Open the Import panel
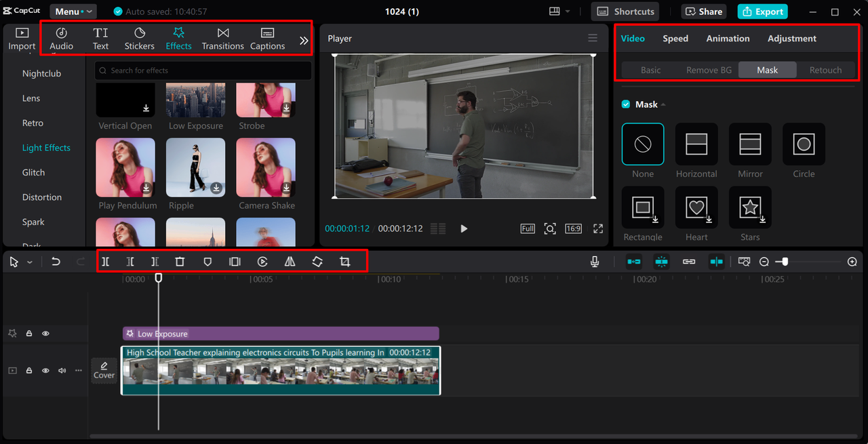 point(22,39)
